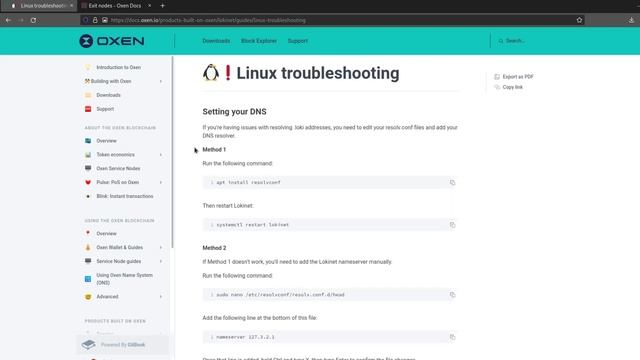Image resolution: width=640 pixels, height=360 pixels.
Task: Click the Introduction to Oxen sidebar icon
Action: coord(88,67)
